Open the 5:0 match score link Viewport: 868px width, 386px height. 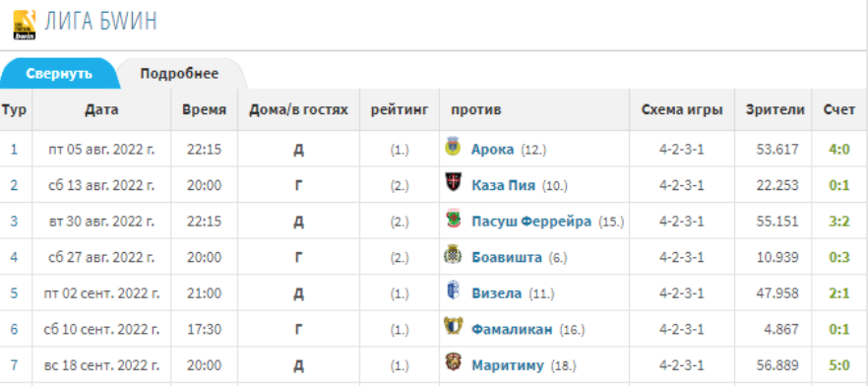click(x=839, y=365)
